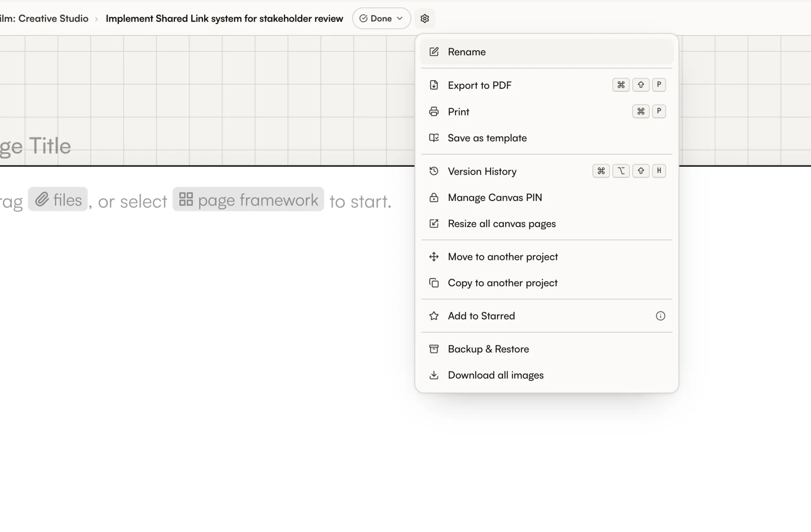
Task: Click the Resize canvas pages icon
Action: click(x=434, y=224)
